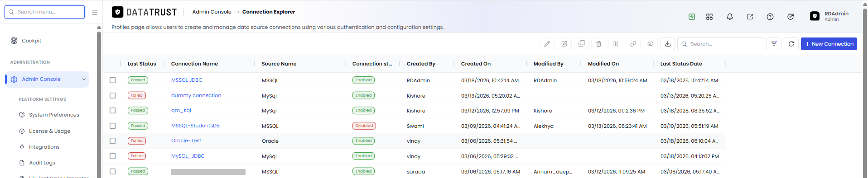This screenshot has width=868, height=178.
Task: Click the hamburger menu collapse icon
Action: point(95,13)
